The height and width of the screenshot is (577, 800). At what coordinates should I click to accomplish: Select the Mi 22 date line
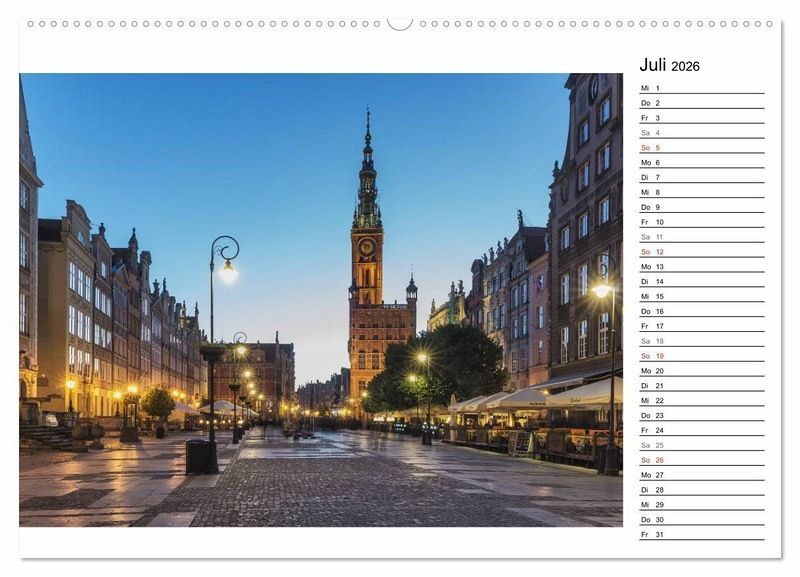[700, 400]
